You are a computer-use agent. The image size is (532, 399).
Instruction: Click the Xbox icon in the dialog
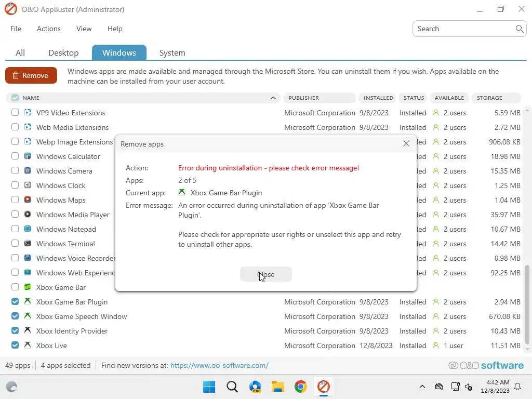[x=182, y=192]
